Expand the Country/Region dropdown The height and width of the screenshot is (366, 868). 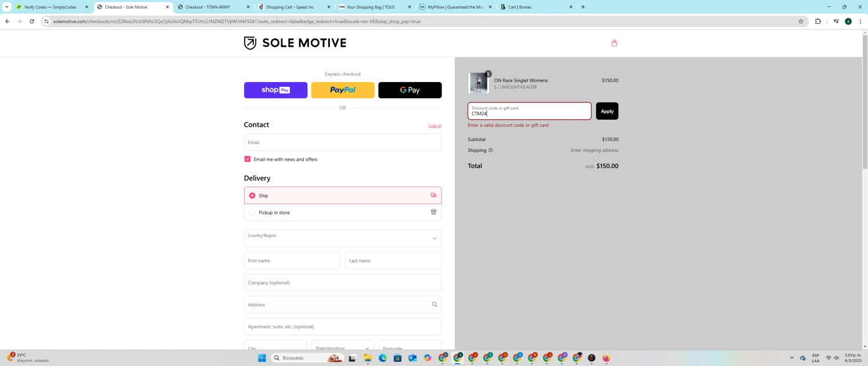pos(343,238)
